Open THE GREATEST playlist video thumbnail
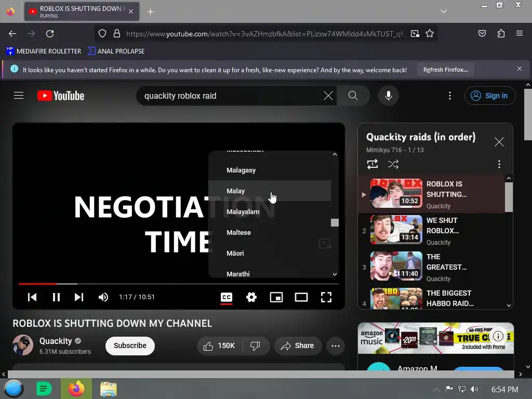The height and width of the screenshot is (399, 532). [x=396, y=266]
